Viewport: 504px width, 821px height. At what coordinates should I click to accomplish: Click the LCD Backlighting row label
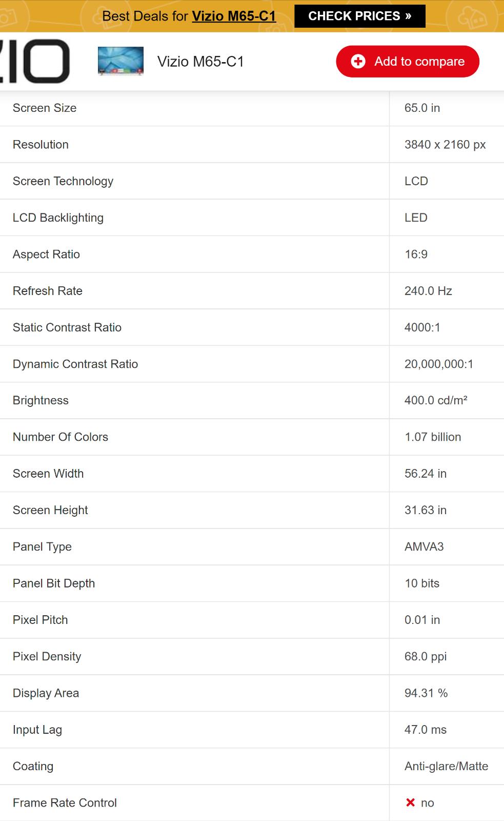pos(58,218)
